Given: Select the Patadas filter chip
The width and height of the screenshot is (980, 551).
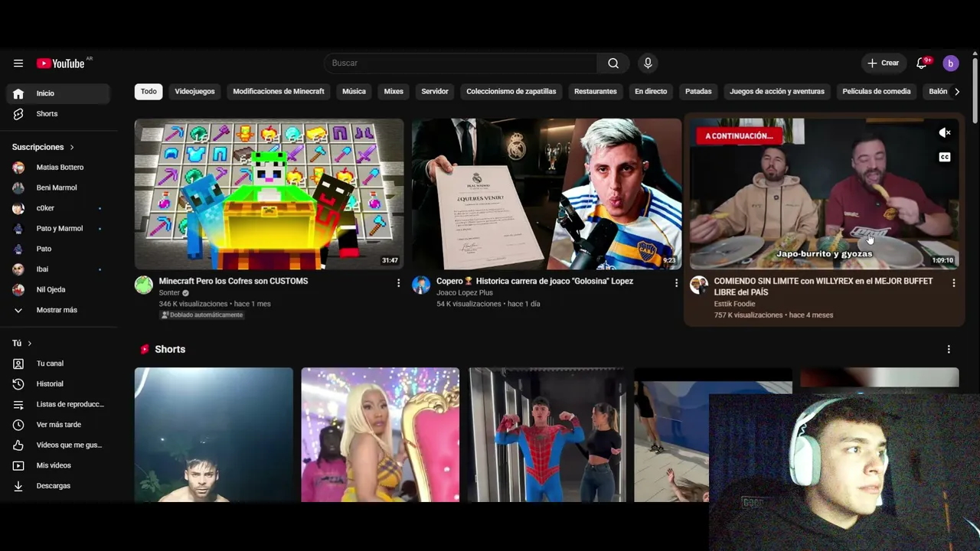Looking at the screenshot, I should tap(698, 92).
